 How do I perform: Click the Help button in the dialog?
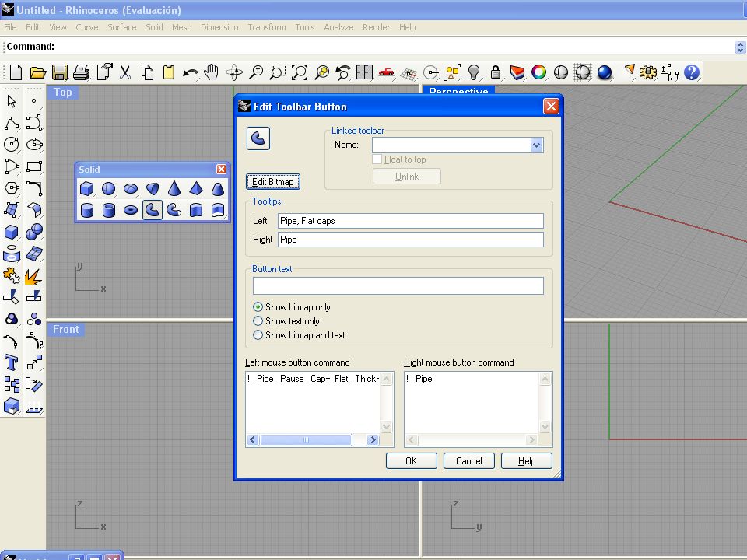527,461
